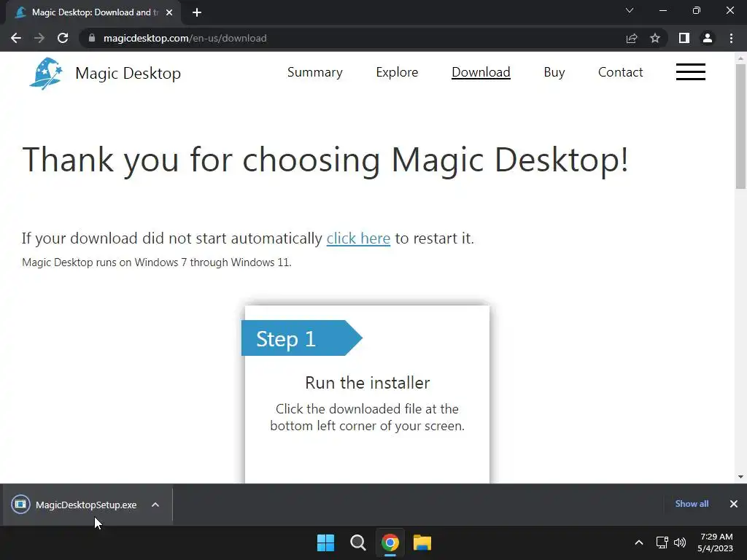Viewport: 747px width, 560px height.
Task: Open the tab search chevron
Action: point(630,10)
